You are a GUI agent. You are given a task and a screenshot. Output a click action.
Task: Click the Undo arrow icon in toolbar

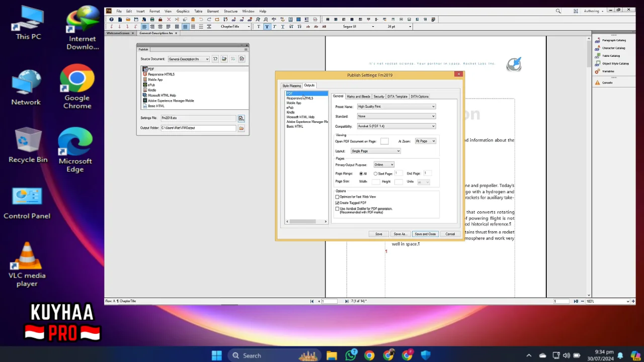click(201, 19)
